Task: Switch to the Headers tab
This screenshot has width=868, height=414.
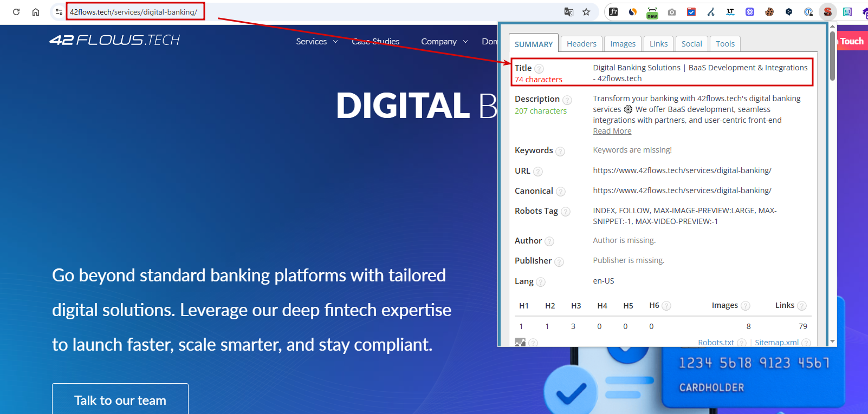Action: click(581, 44)
